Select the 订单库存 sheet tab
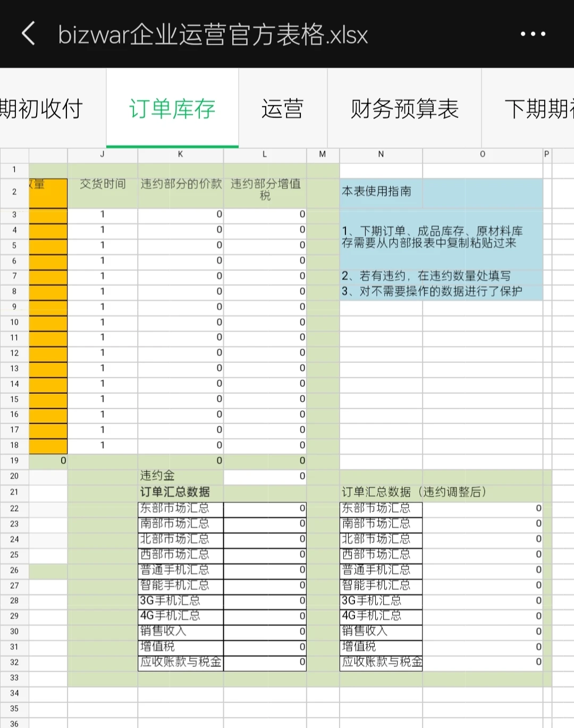Image resolution: width=574 pixels, height=728 pixels. (x=172, y=109)
